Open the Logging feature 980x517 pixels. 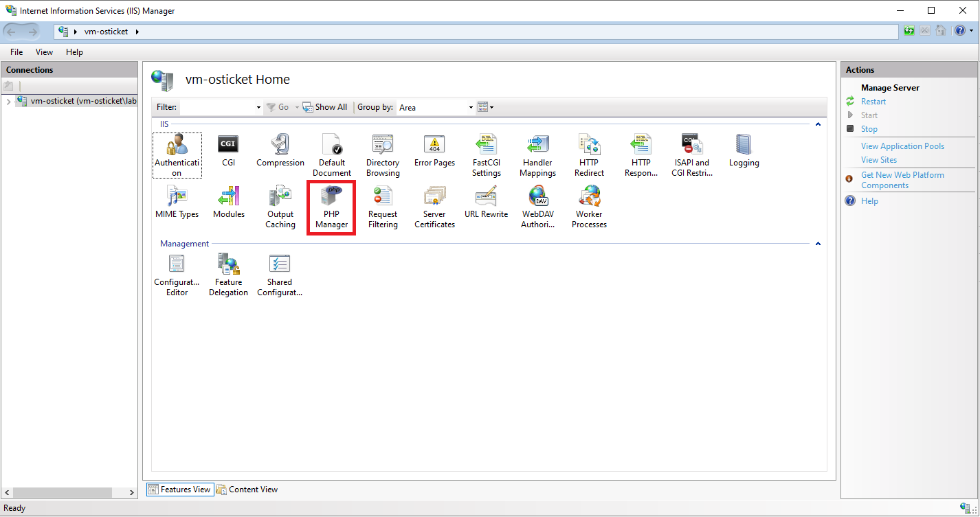744,150
